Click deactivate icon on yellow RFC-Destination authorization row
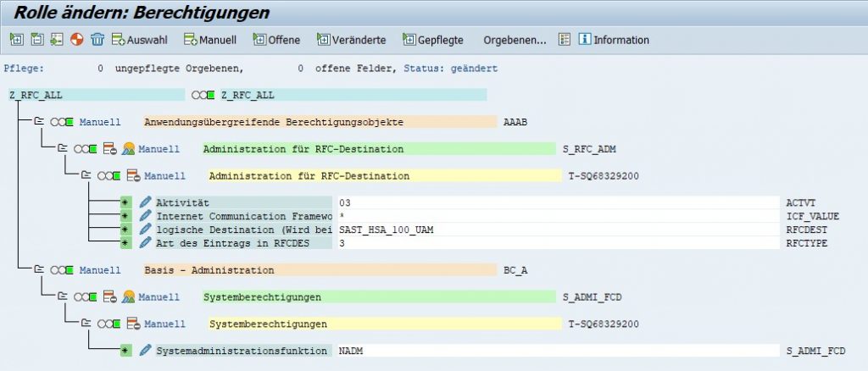 [133, 176]
